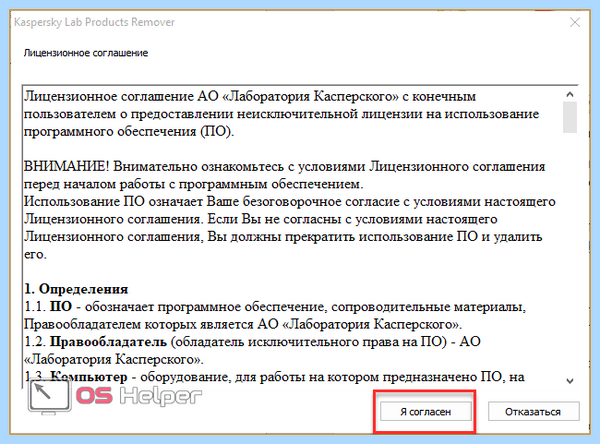Click the scrollbar down arrow
The height and width of the screenshot is (444, 600).
(570, 381)
